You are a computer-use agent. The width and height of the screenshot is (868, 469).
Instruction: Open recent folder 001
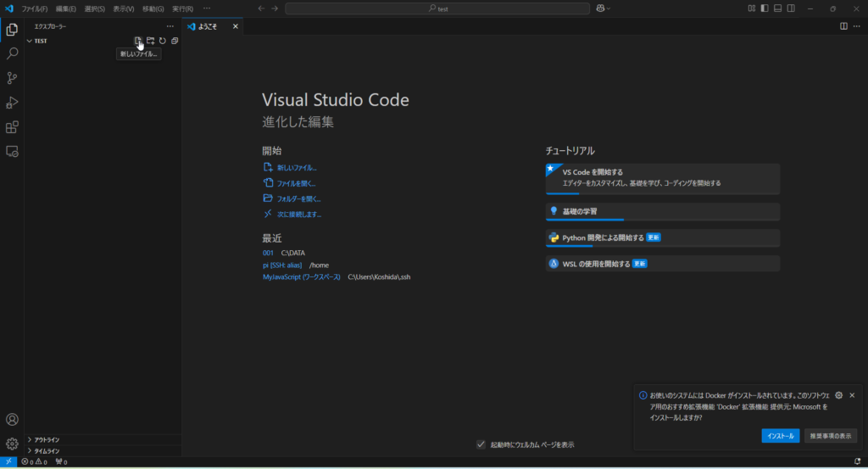[268, 253]
